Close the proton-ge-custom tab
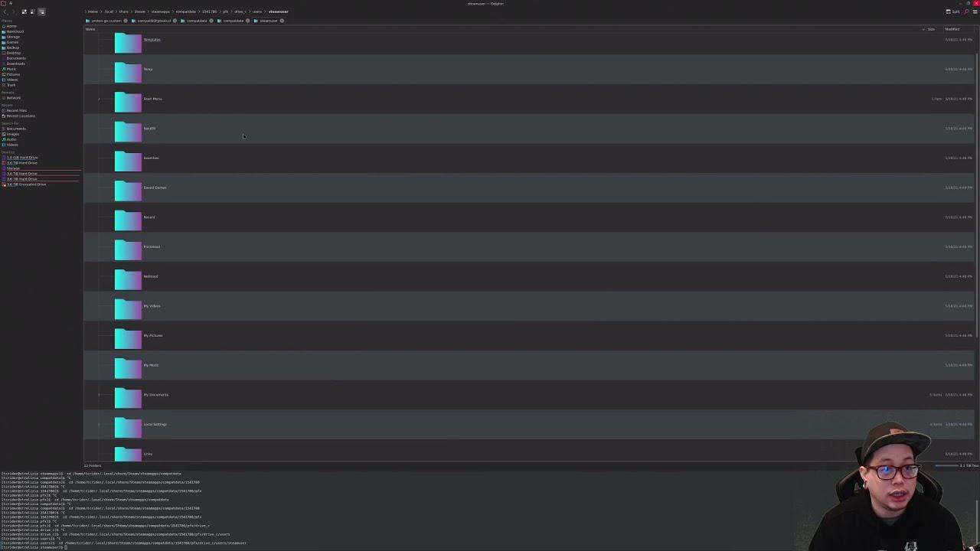 (126, 21)
